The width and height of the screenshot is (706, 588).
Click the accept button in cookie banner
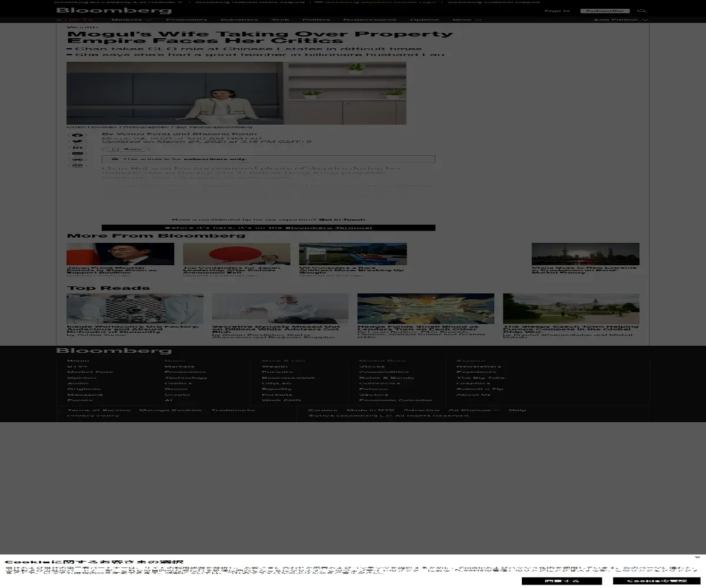(562, 581)
